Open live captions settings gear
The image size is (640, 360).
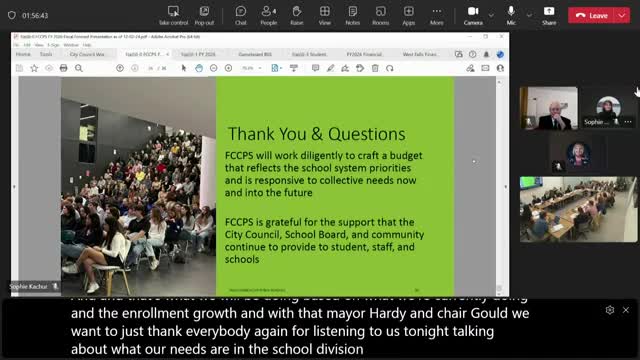click(x=610, y=310)
